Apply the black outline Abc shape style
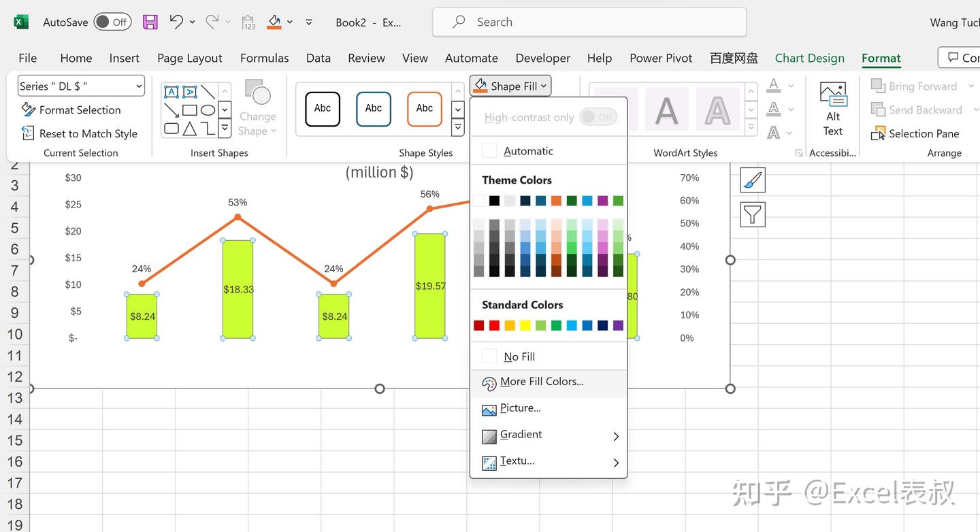The width and height of the screenshot is (980, 532). coord(323,109)
